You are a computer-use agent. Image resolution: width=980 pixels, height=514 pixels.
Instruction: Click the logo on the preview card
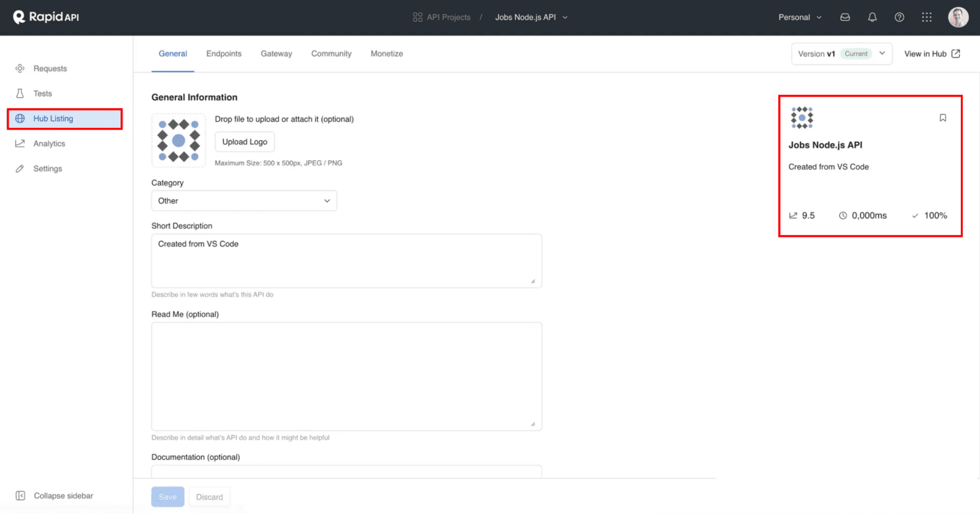tap(802, 118)
